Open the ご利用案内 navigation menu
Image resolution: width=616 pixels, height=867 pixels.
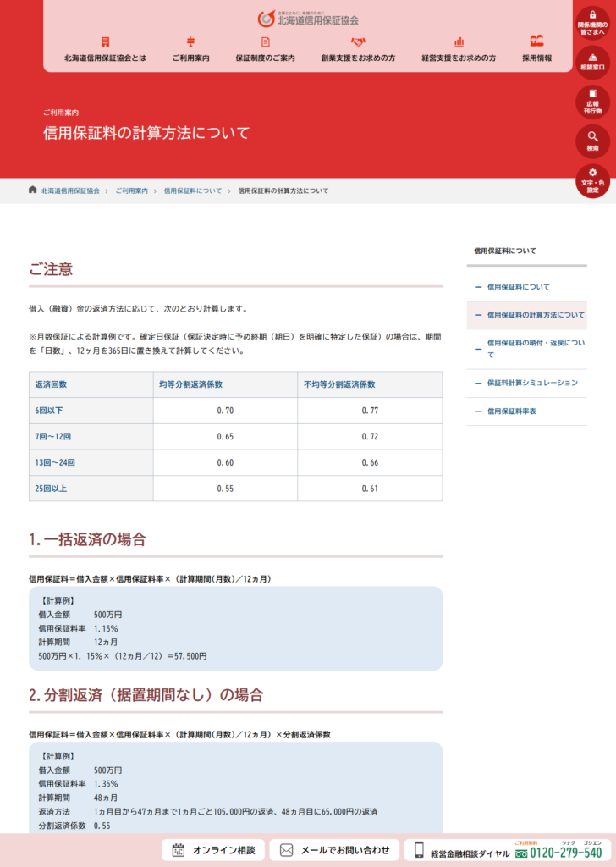pos(190,58)
